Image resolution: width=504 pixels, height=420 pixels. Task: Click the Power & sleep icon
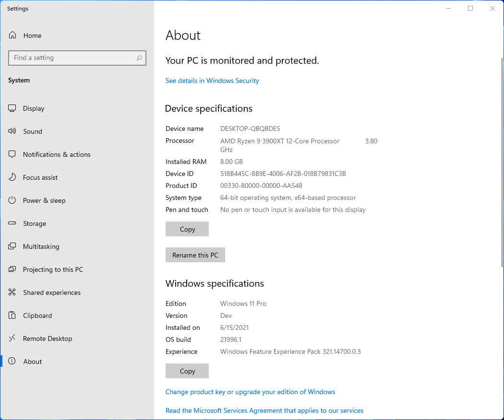[x=12, y=200]
